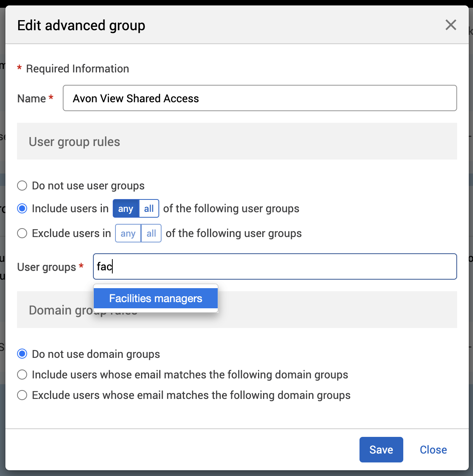Select Exclude users whose email matches domain groups
The image size is (473, 476).
coord(22,395)
